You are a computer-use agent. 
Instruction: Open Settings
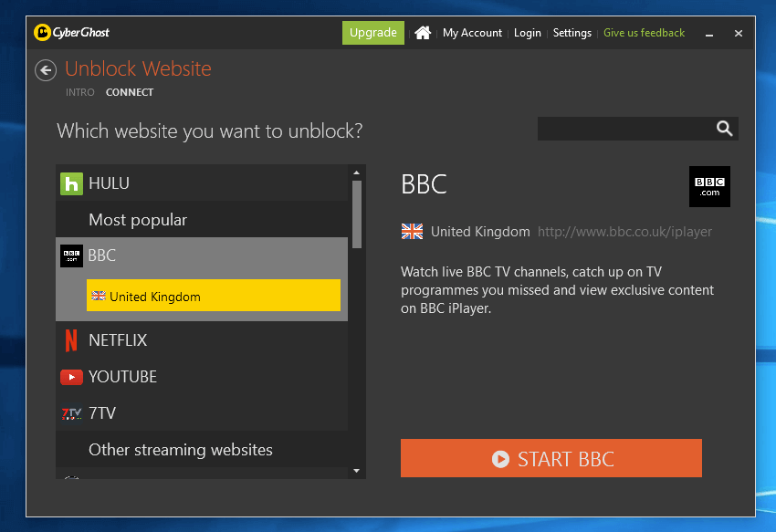[x=572, y=33]
